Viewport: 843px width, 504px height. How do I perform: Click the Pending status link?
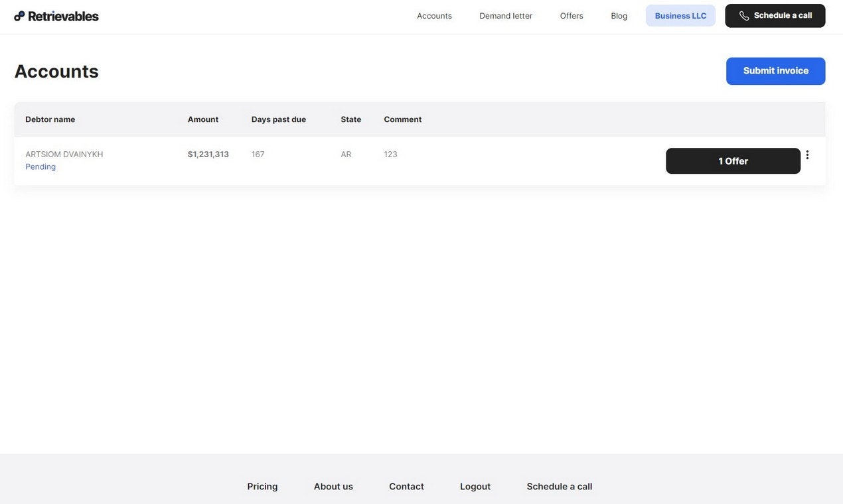click(40, 166)
